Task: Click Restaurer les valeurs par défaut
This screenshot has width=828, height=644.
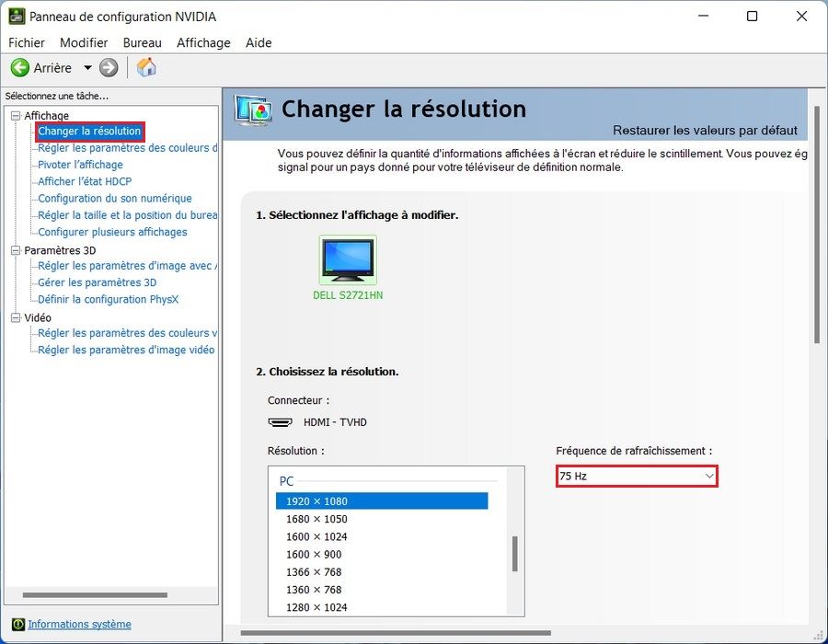Action: [x=705, y=131]
